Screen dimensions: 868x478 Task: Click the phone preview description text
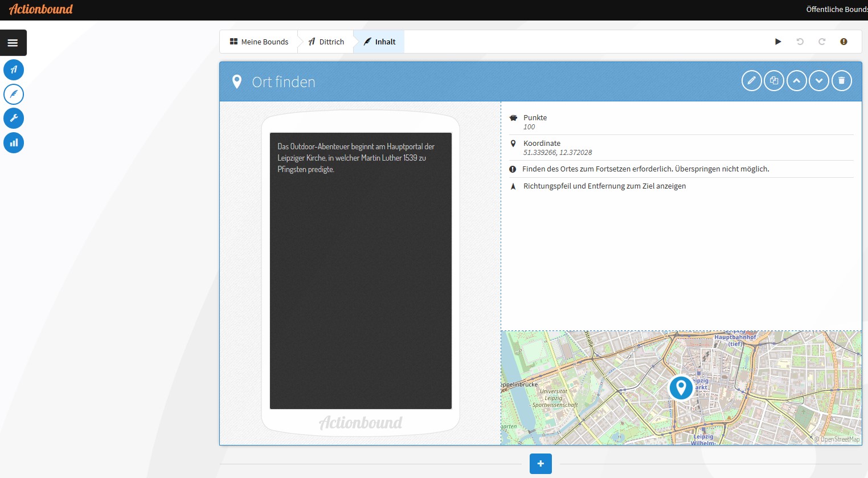(x=356, y=158)
